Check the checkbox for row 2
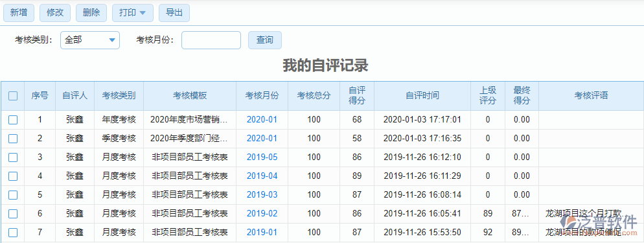 (13, 139)
